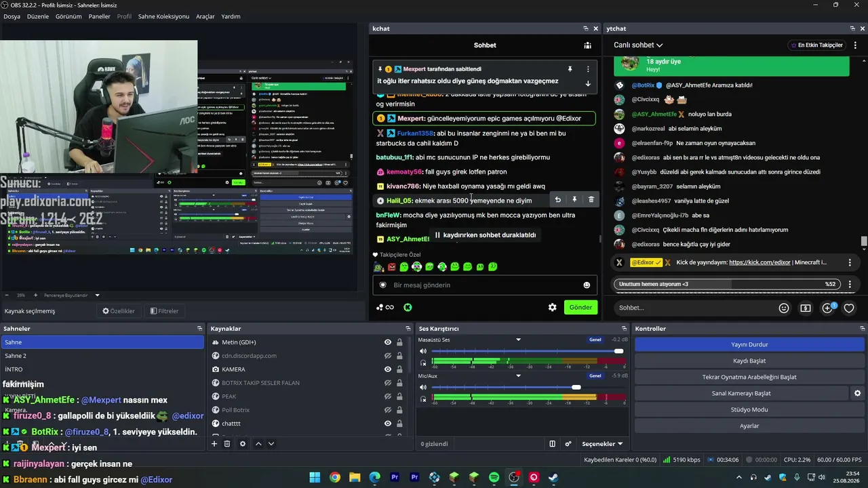868x488 pixels.
Task: Open the kick.com/edixor link in ytchat
Action: pos(760,262)
